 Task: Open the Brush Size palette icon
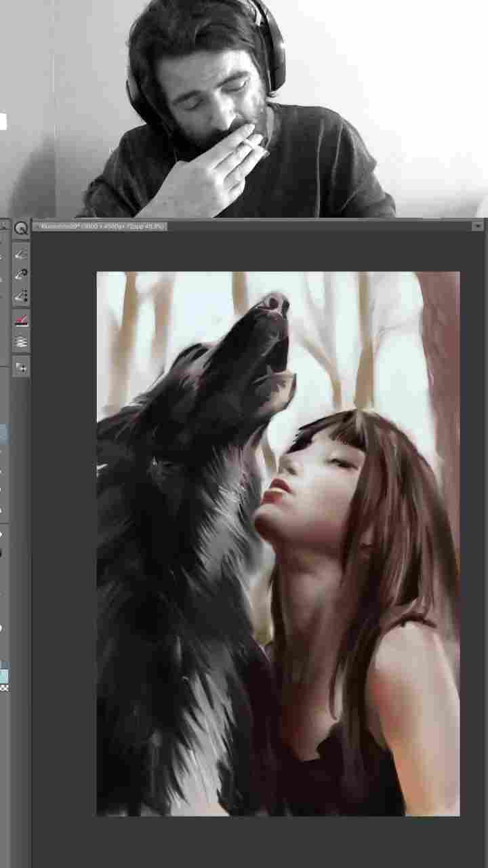click(21, 296)
